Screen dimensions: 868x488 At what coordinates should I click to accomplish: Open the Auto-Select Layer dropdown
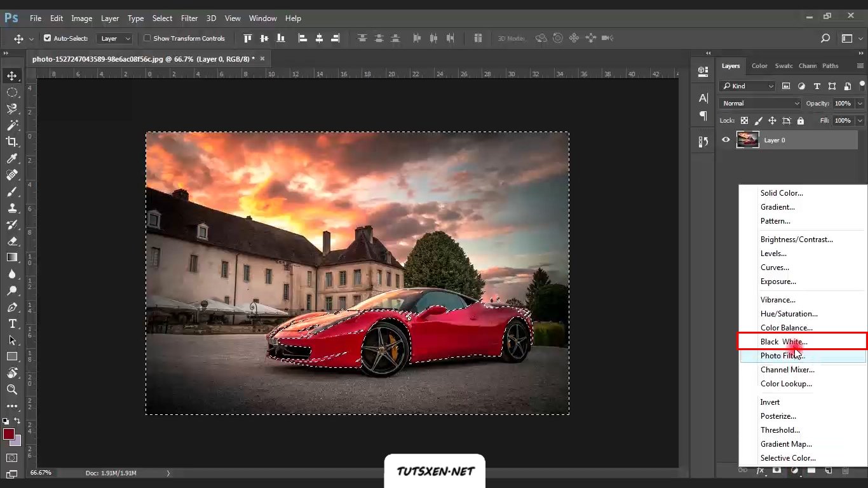pyautogui.click(x=114, y=38)
